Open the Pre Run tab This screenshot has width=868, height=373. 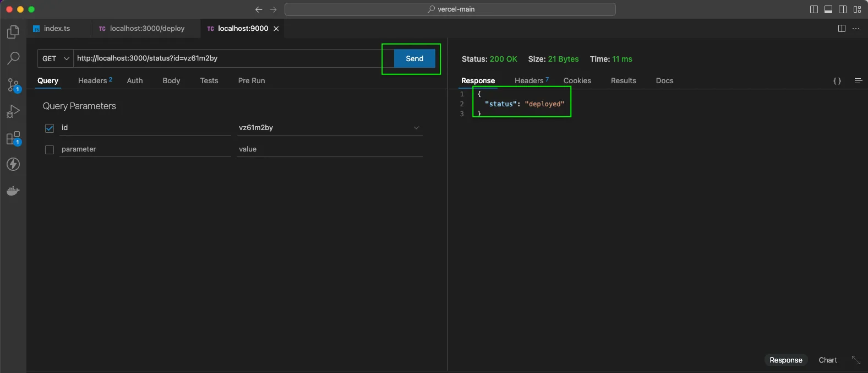252,80
